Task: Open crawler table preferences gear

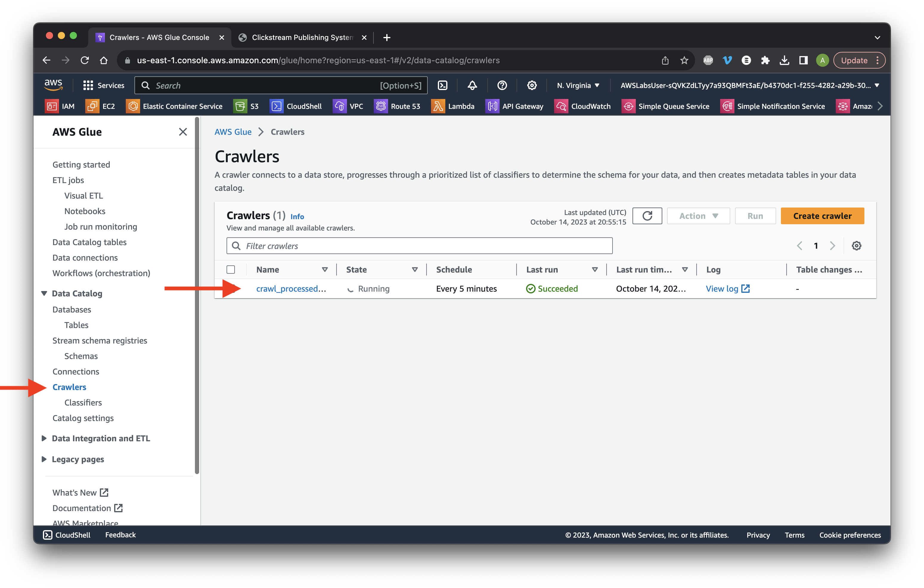Action: tap(856, 246)
